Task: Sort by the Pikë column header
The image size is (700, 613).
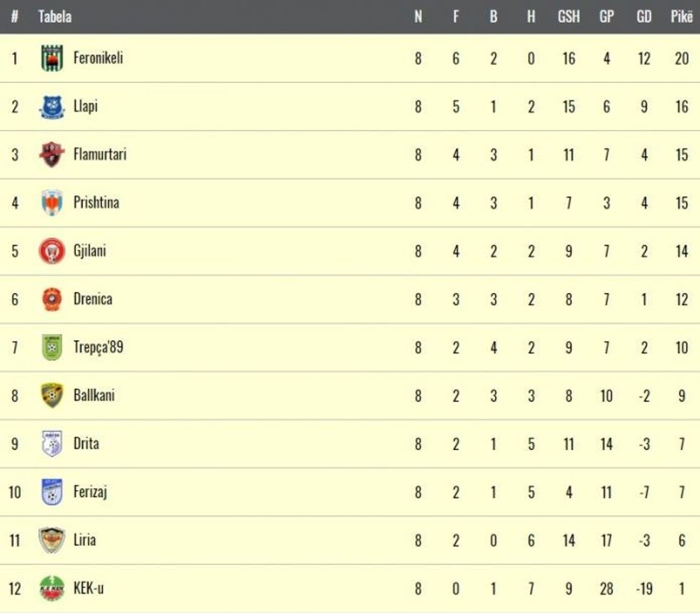Action: tap(681, 16)
